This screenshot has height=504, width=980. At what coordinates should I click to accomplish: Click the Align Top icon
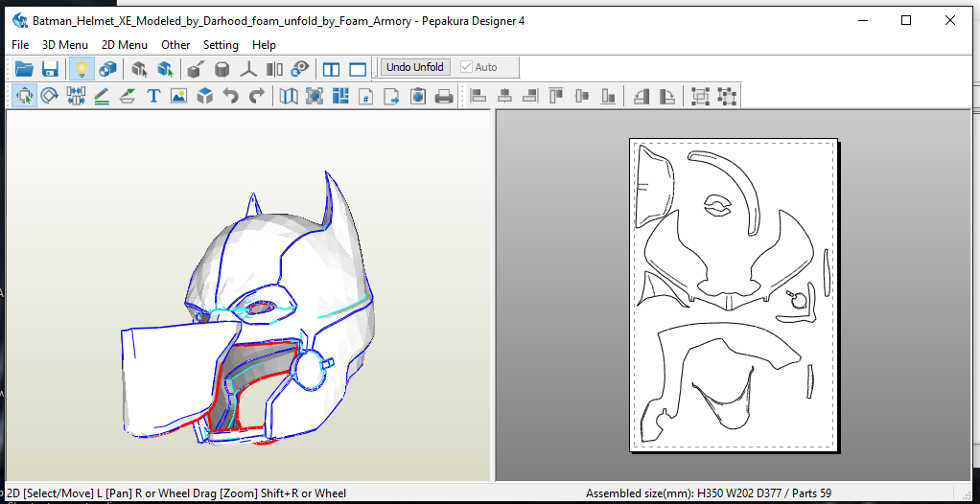(555, 96)
